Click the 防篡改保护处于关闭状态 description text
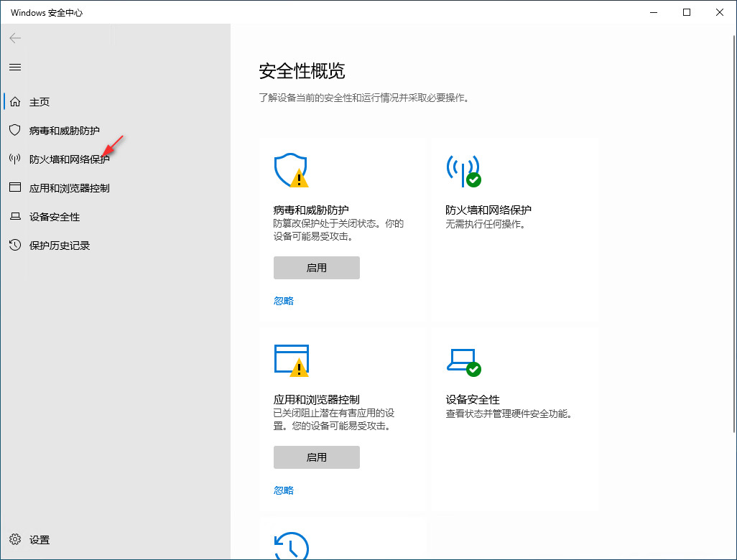The image size is (737, 560). coord(338,230)
